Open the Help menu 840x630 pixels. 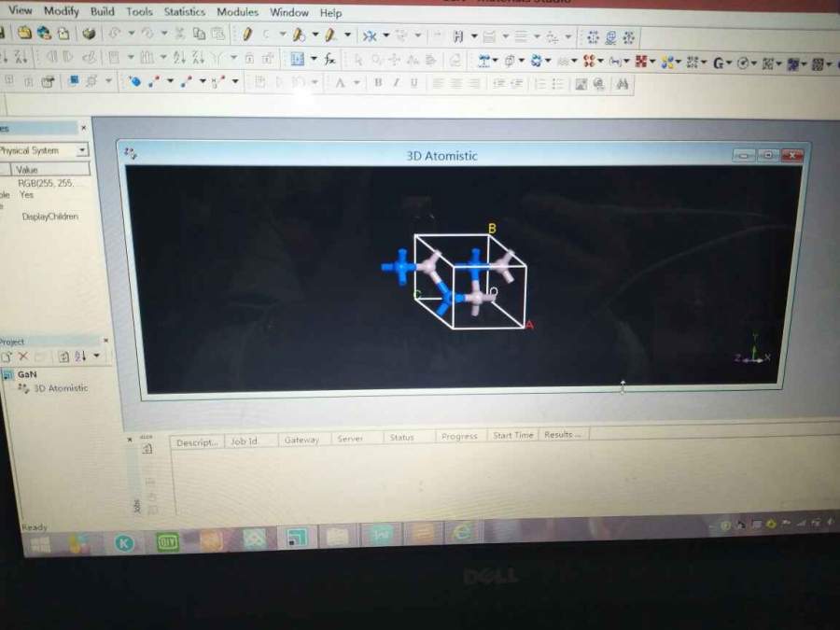[330, 13]
